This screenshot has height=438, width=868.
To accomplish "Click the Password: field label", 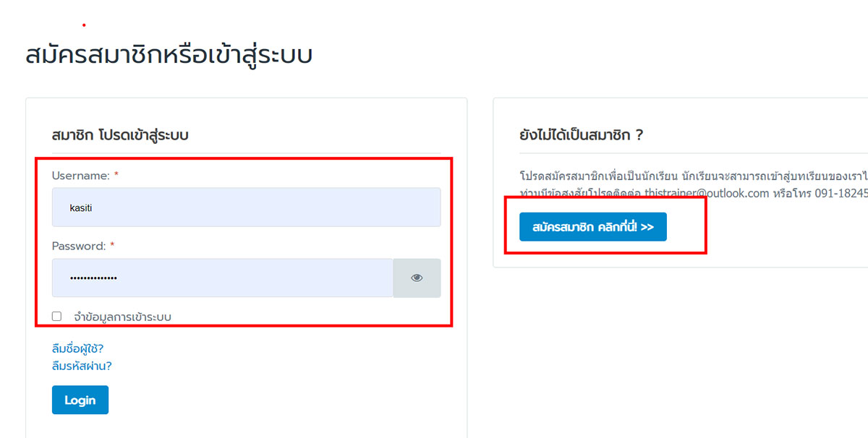I will (x=79, y=246).
